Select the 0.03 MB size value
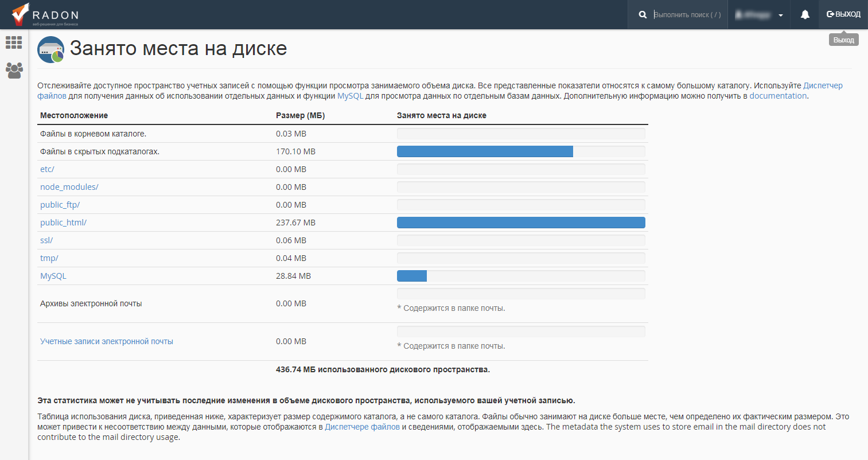The width and height of the screenshot is (868, 460). coord(291,134)
